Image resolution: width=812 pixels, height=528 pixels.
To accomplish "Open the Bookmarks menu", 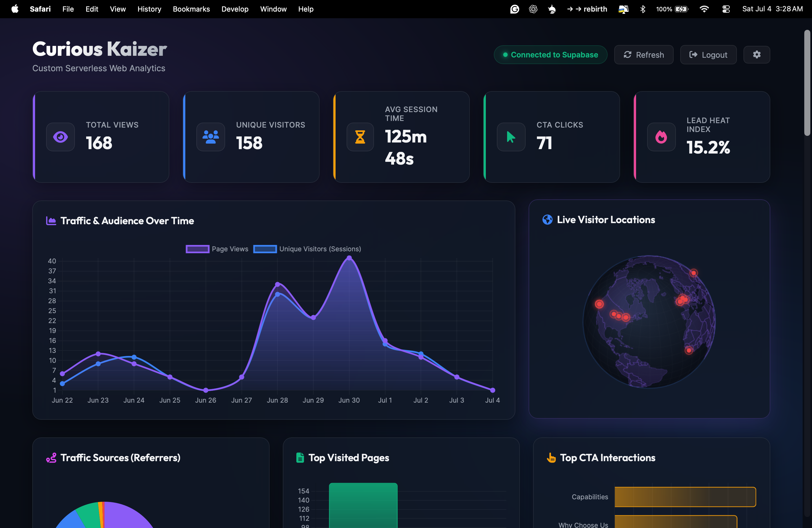I will click(x=191, y=9).
